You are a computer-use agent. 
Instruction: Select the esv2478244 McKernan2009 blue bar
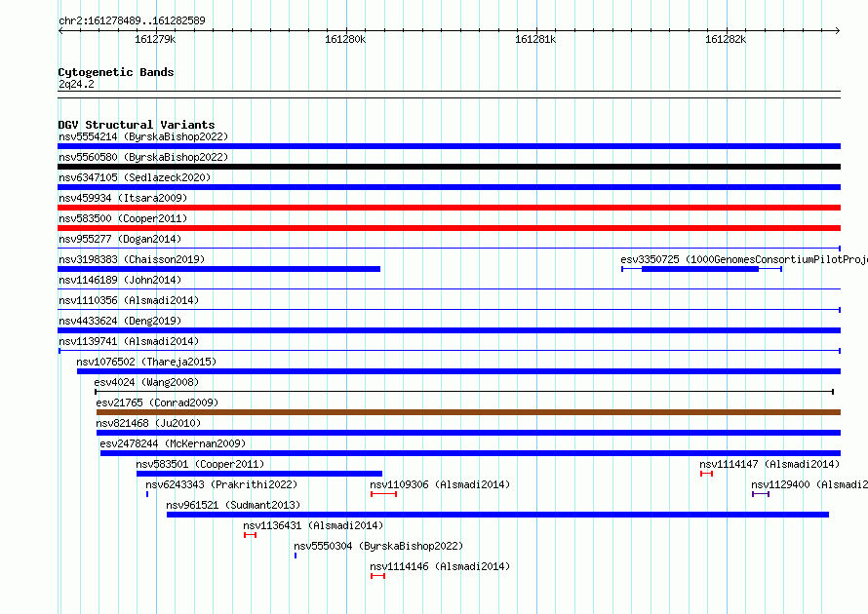tap(470, 453)
